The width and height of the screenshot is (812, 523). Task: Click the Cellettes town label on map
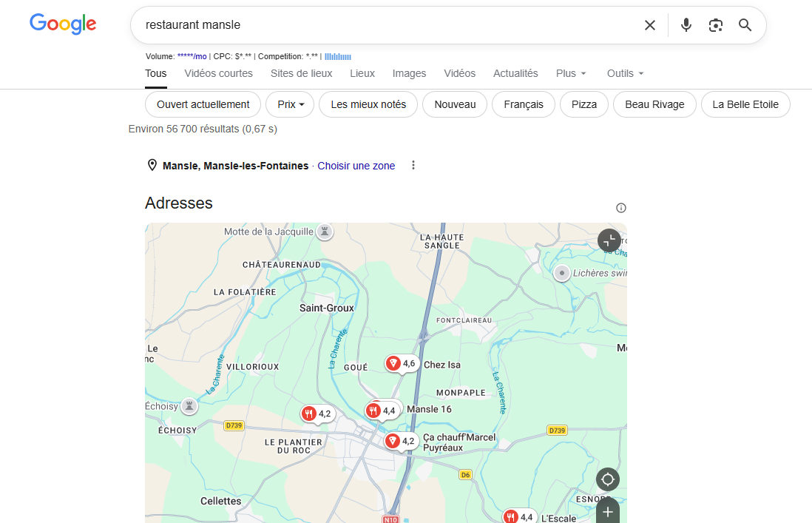coord(220,502)
